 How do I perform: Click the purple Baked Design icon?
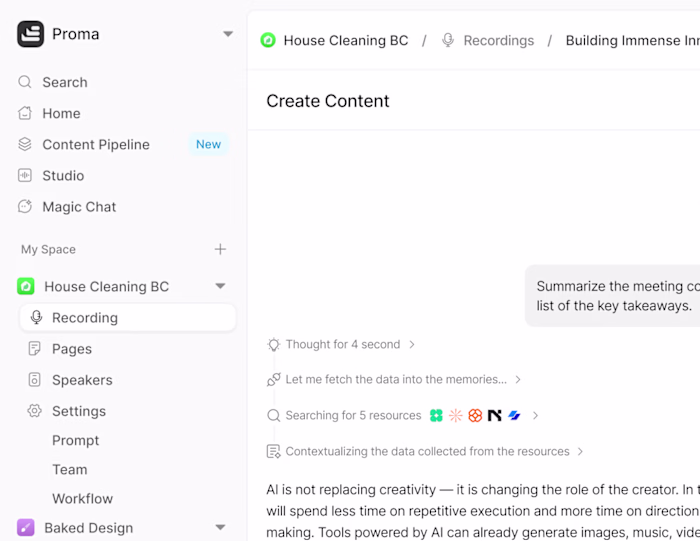coord(26,528)
